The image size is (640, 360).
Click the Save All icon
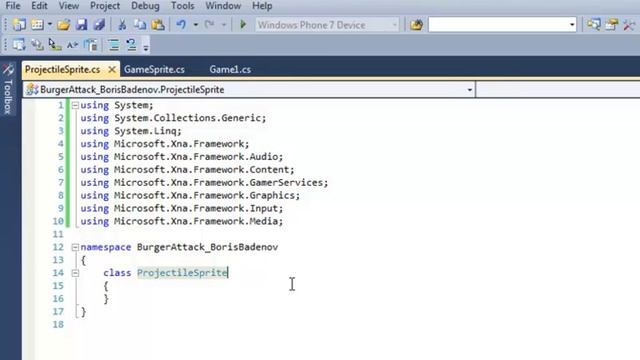(99, 24)
